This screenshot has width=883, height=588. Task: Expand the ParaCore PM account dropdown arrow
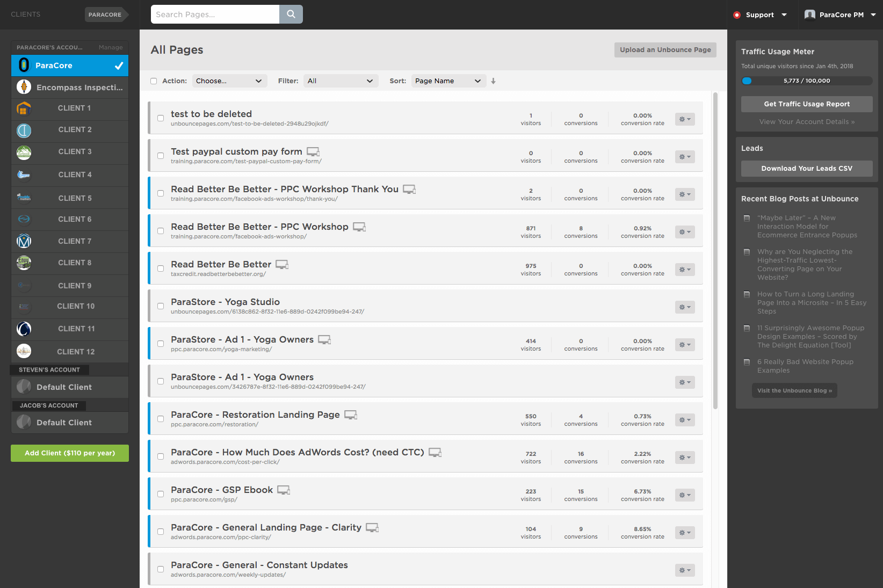pyautogui.click(x=873, y=15)
